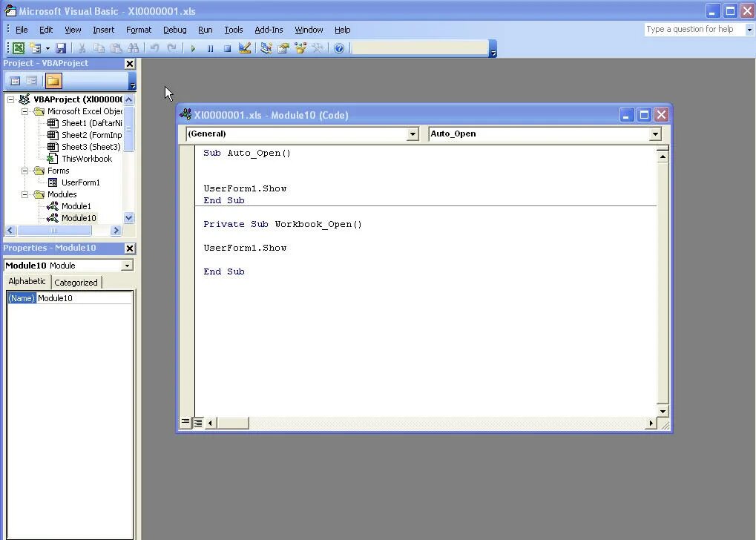
Task: Open Find with the binoculars icon
Action: (133, 47)
